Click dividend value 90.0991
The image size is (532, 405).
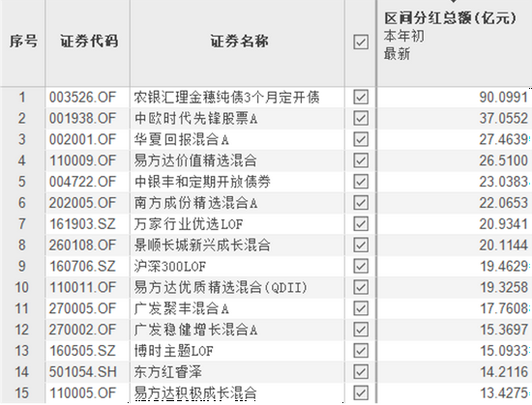coord(504,98)
